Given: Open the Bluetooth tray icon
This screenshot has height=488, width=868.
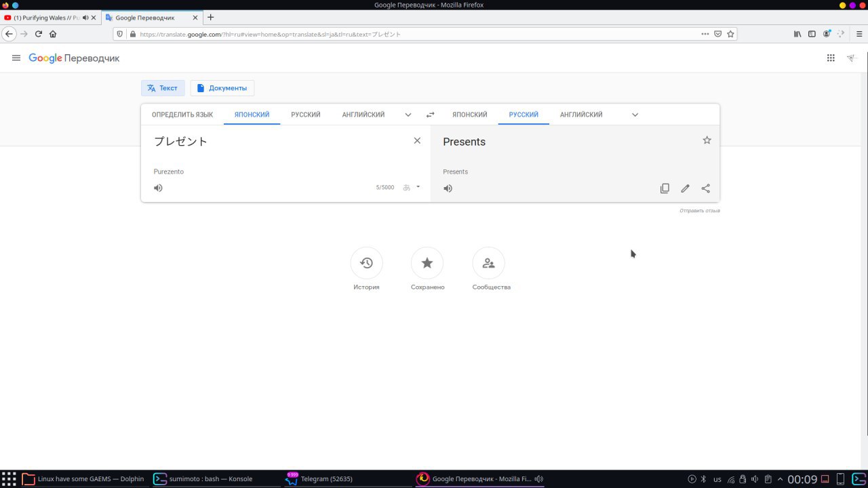Looking at the screenshot, I should (x=703, y=479).
